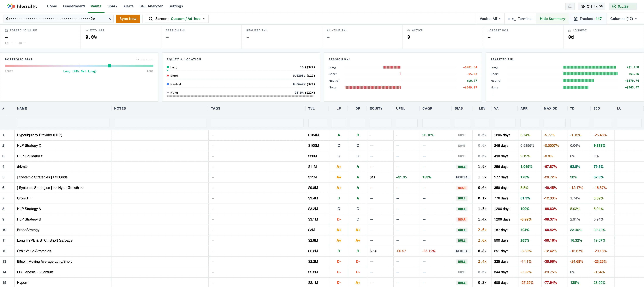Select the FC Genesis - Quantum vault name

35,272
